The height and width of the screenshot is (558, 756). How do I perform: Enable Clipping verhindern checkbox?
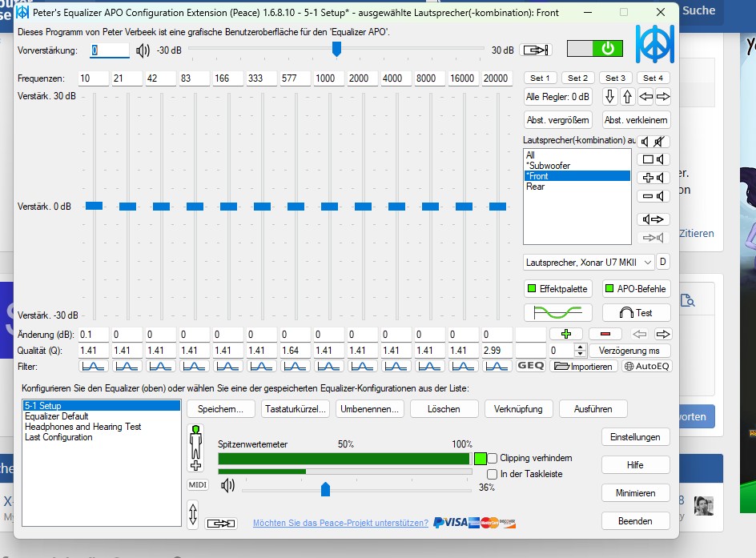[x=492, y=458]
